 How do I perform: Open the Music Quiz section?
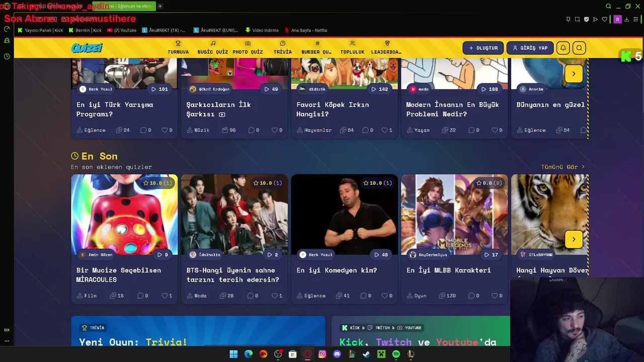click(212, 48)
